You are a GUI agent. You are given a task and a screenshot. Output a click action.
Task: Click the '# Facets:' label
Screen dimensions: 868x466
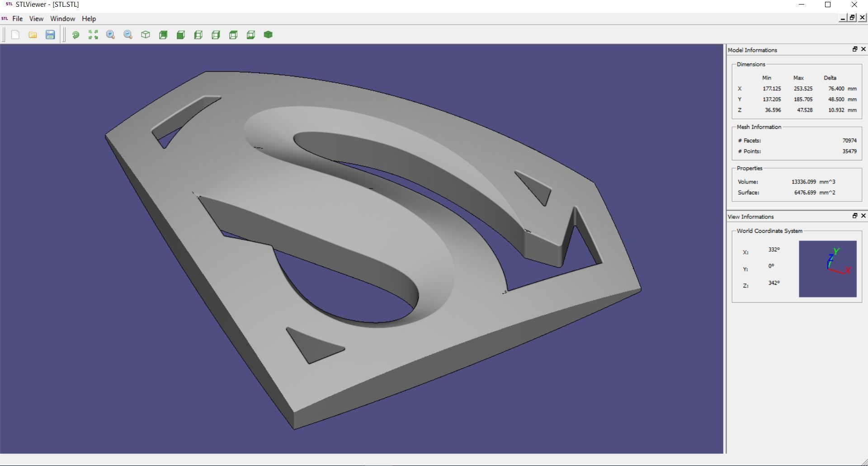click(x=749, y=141)
